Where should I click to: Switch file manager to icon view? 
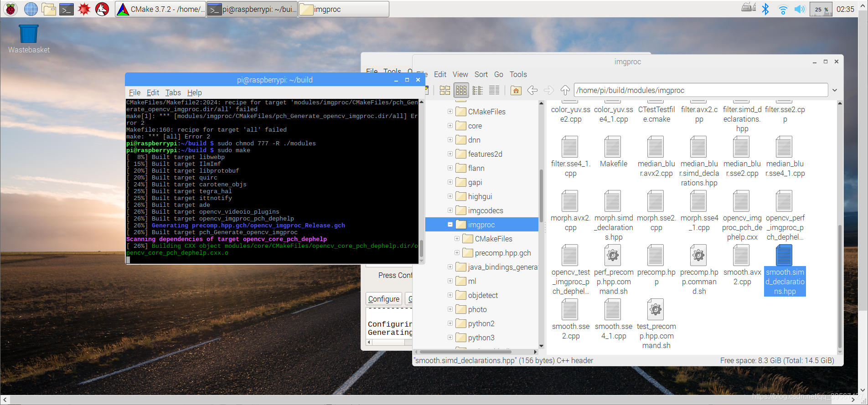click(x=445, y=90)
